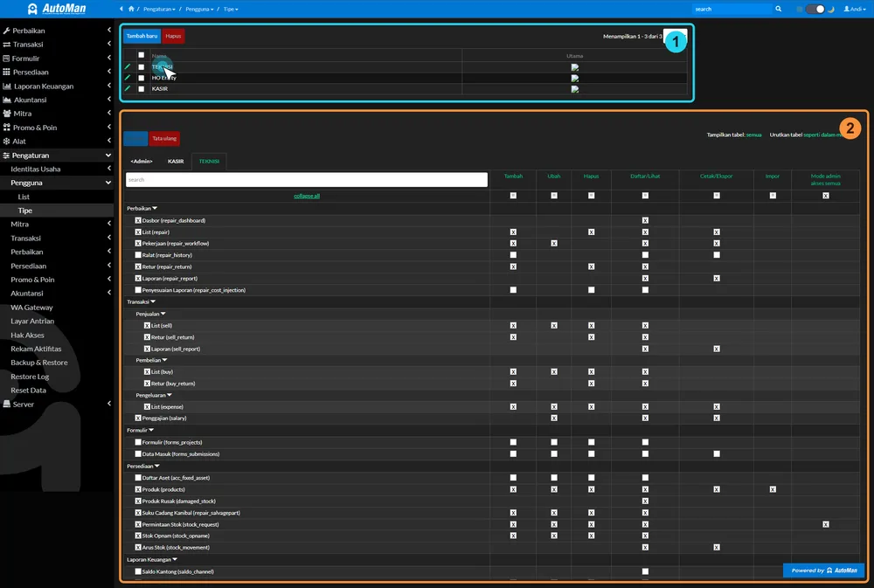Switch to the KASIR tab

[x=176, y=161]
